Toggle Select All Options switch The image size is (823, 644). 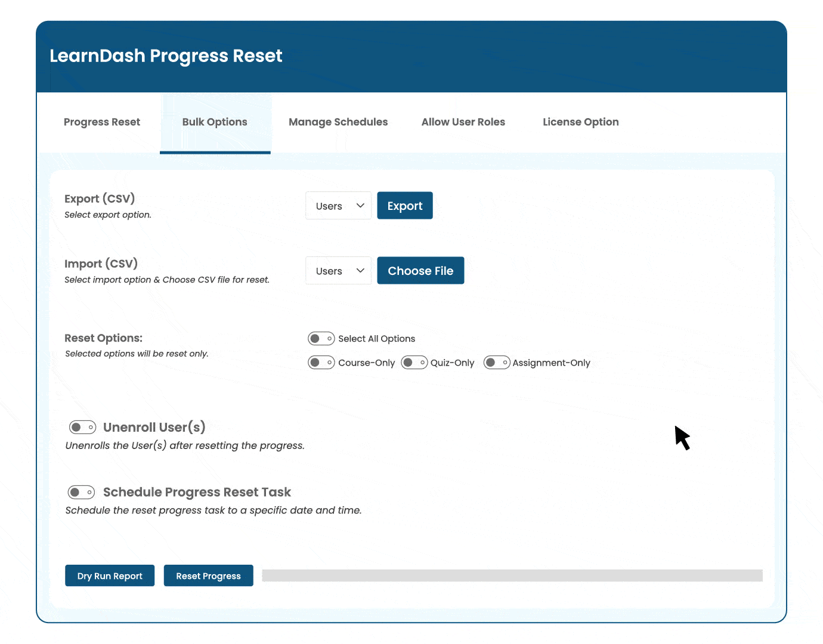click(x=321, y=339)
